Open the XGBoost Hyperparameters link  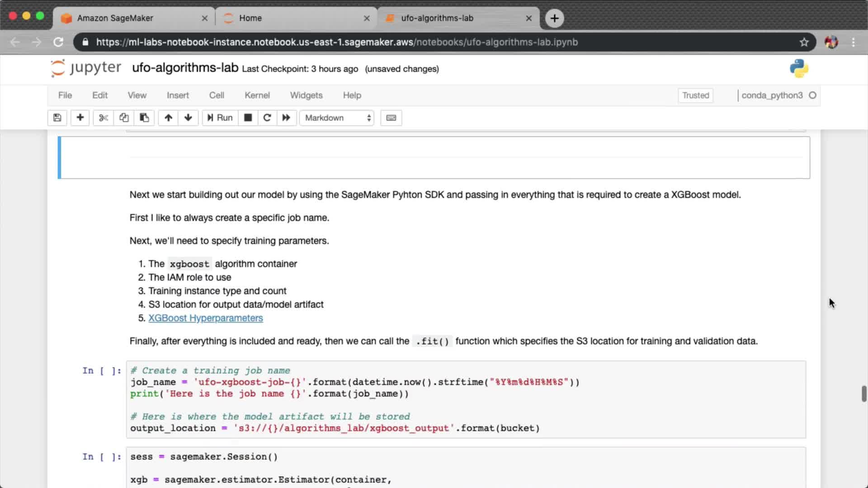tap(205, 318)
